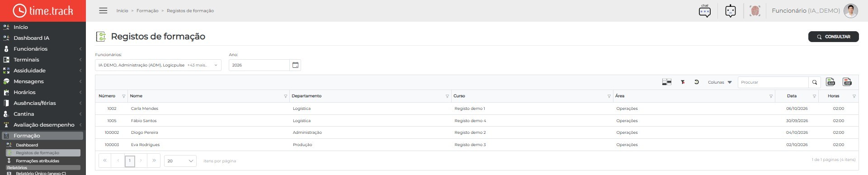Click the search magnifier button
The width and height of the screenshot is (868, 175).
pyautogui.click(x=814, y=82)
